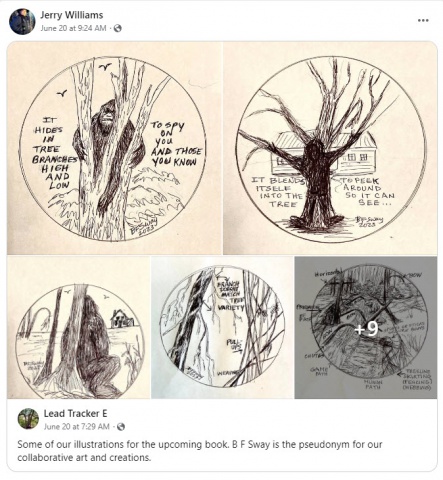The image size is (443, 480).
Task: Open Jerry Williams profile picture
Action: (x=22, y=21)
